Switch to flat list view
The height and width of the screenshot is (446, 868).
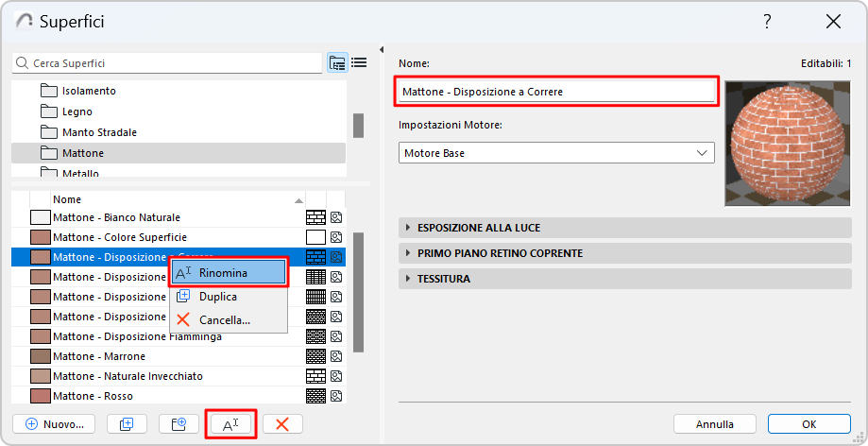[359, 63]
